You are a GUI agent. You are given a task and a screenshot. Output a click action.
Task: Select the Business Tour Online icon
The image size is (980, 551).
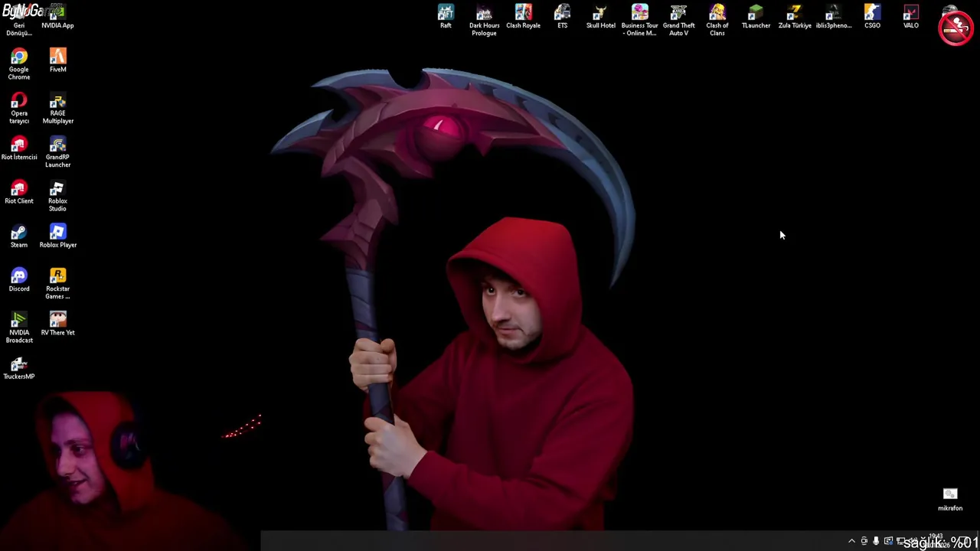(639, 20)
